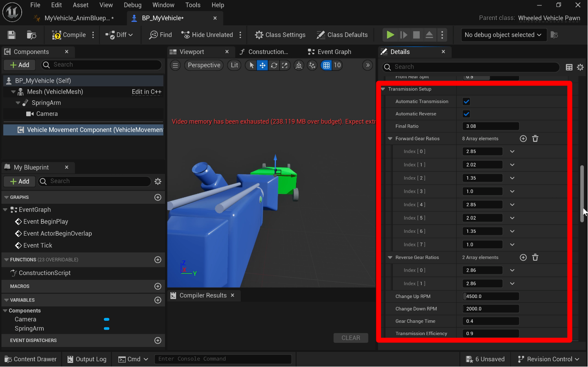Collapse Reverse Gear Ratios array

pos(390,257)
